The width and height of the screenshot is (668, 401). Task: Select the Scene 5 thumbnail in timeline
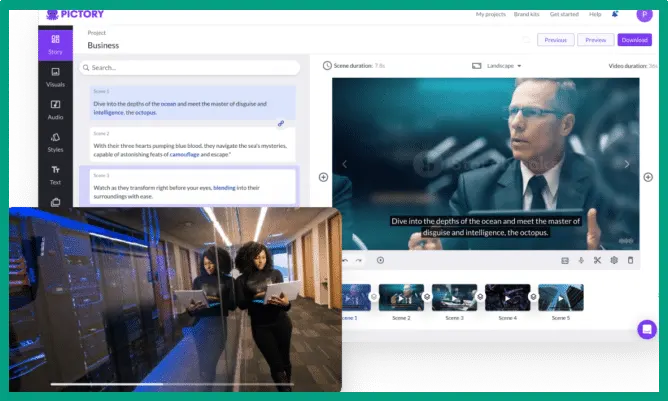tap(561, 297)
